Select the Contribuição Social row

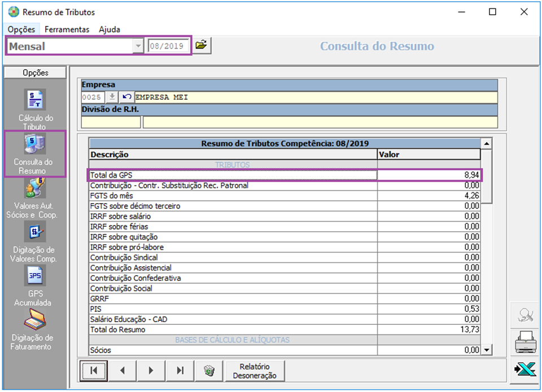285,288
